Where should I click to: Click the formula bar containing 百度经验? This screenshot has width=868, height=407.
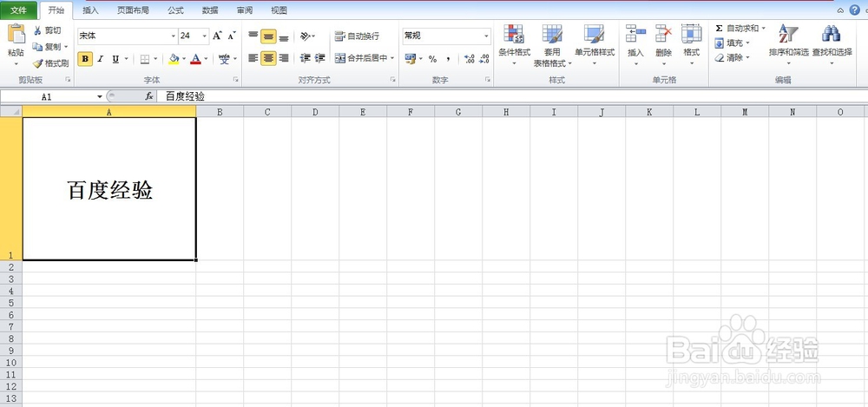(512, 97)
